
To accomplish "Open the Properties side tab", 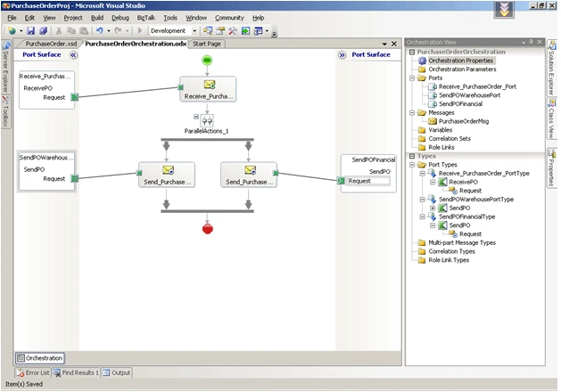I will (552, 168).
